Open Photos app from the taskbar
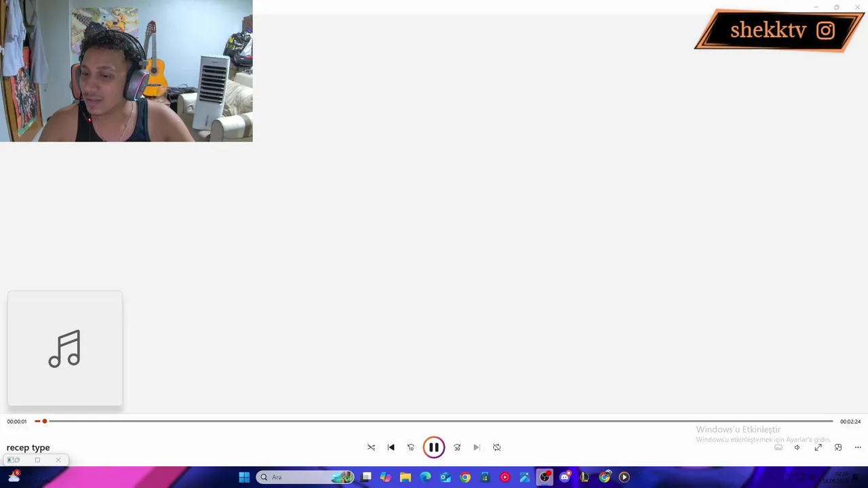The height and width of the screenshot is (488, 868). 525,477
